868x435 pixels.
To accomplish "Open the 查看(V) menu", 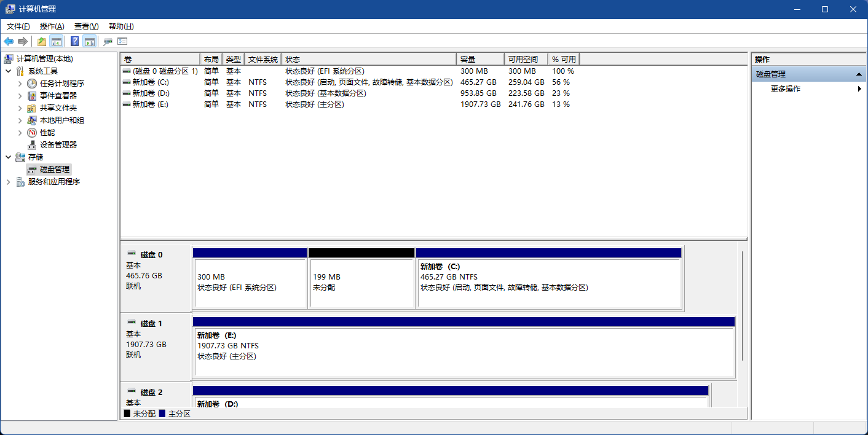I will [86, 26].
